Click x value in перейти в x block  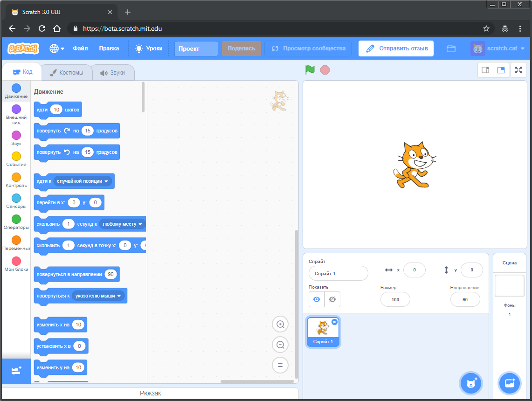(74, 202)
